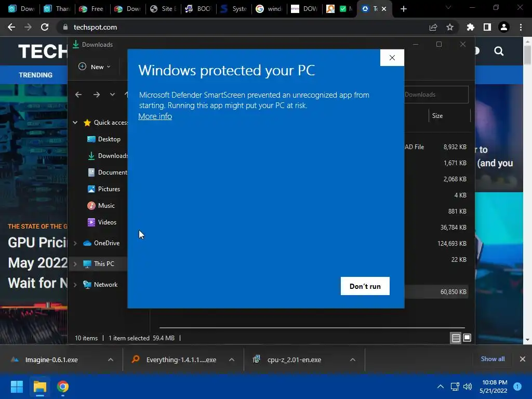Close the SmartScreen dialog with the X
Screen dimensions: 532x399
[x=392, y=58]
